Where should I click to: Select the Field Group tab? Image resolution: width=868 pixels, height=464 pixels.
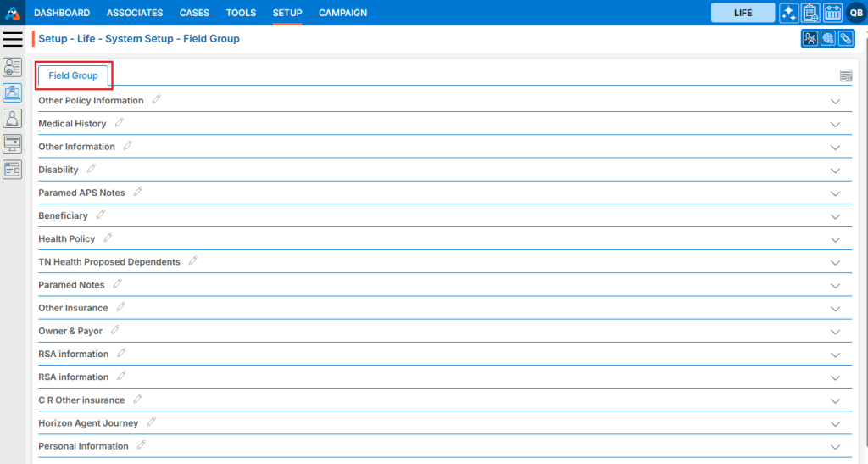73,75
